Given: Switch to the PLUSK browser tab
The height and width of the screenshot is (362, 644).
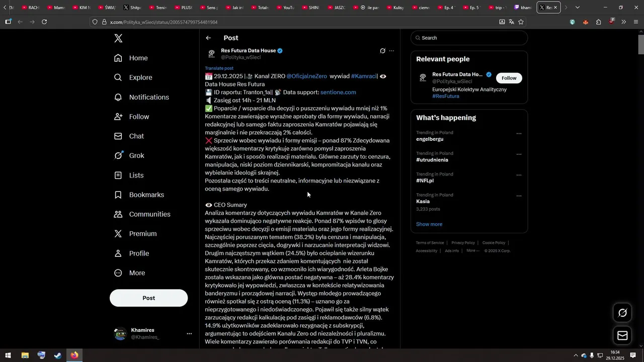Looking at the screenshot, I should pyautogui.click(x=182, y=8).
